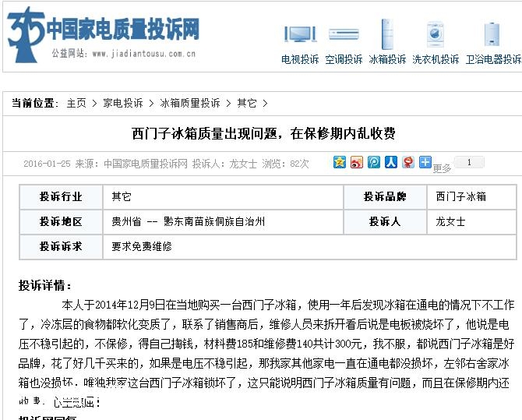Click the 投诉详情 heading
This screenshot has width=522, height=420.
tap(45, 285)
